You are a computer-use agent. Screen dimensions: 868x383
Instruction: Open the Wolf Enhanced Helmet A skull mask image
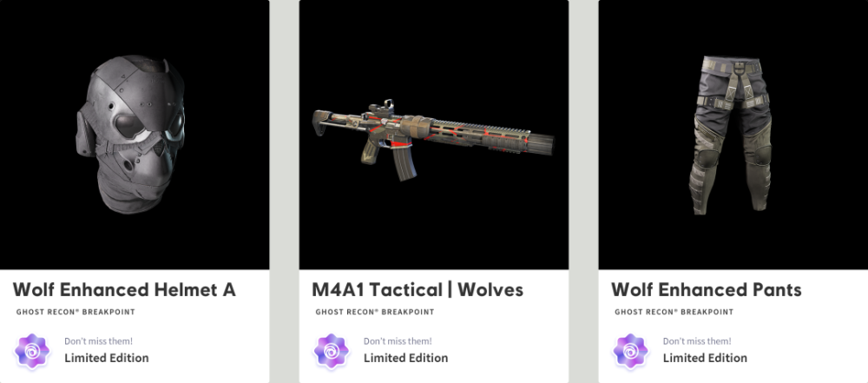click(x=131, y=134)
